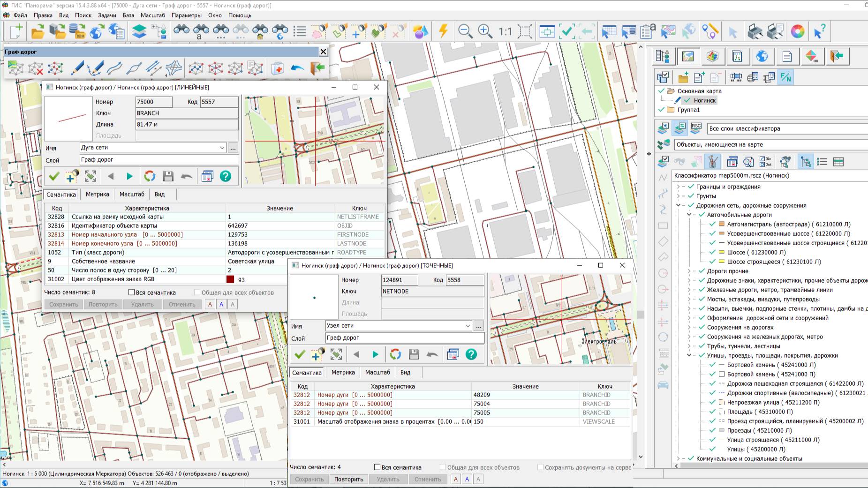Click the zoom in magnifier icon
Screen dimensions: 868x488
coord(485,31)
